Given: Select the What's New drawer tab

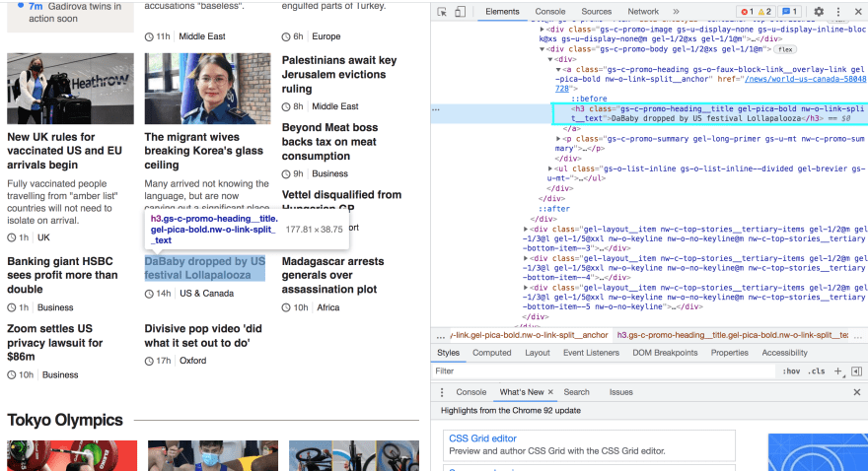Looking at the screenshot, I should click(522, 392).
